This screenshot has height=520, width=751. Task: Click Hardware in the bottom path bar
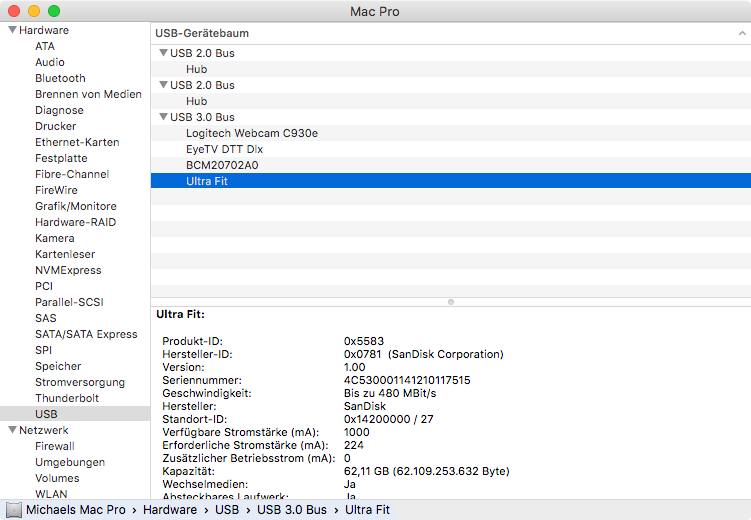coord(169,510)
